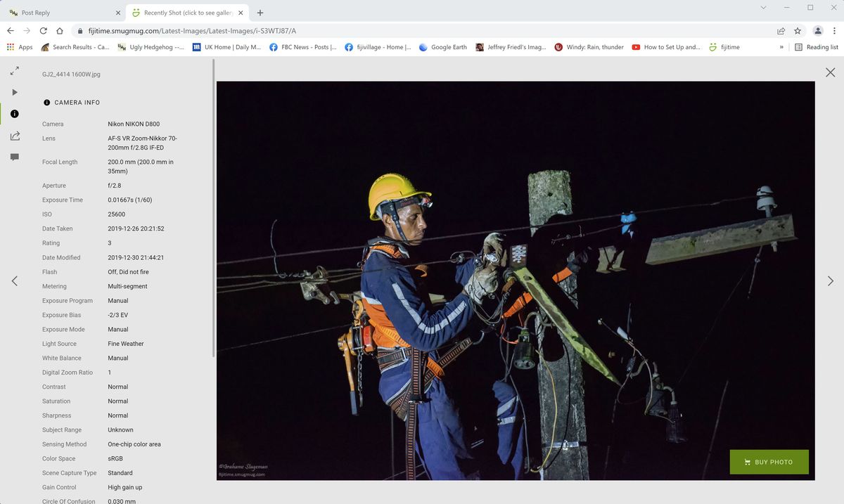
Task: Click date taken 2019-12-26 20:21:52
Action: (136, 228)
